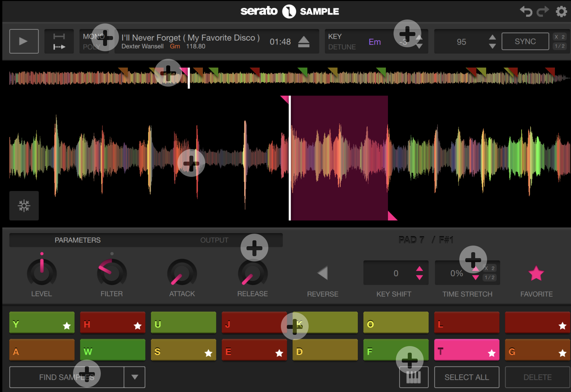Click the DETUNE label
Image resolution: width=571 pixels, height=392 pixels.
[342, 47]
